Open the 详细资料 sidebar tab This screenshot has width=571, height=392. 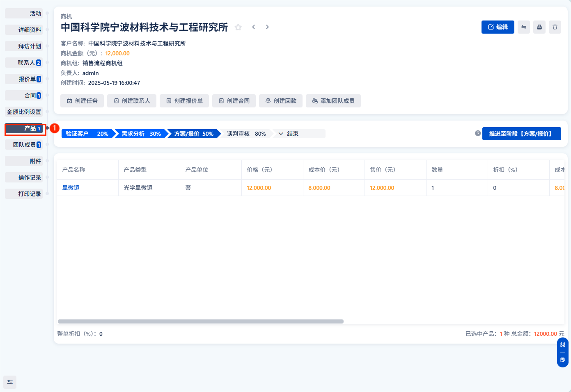point(24,30)
